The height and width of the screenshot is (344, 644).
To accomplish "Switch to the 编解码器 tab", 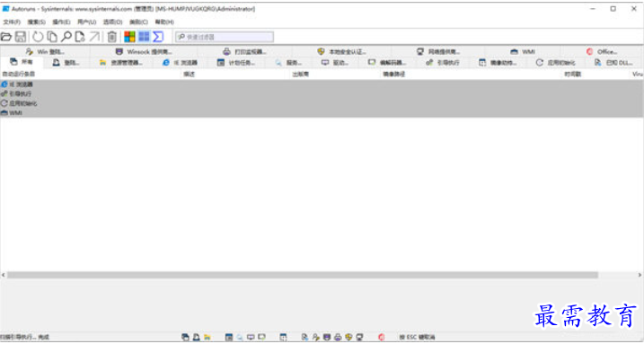I will click(x=387, y=63).
